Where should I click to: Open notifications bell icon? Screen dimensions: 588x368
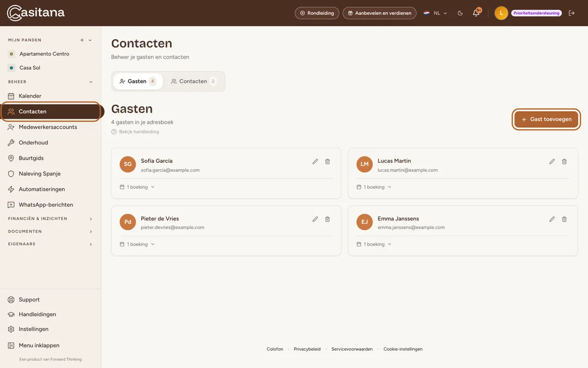coord(476,13)
